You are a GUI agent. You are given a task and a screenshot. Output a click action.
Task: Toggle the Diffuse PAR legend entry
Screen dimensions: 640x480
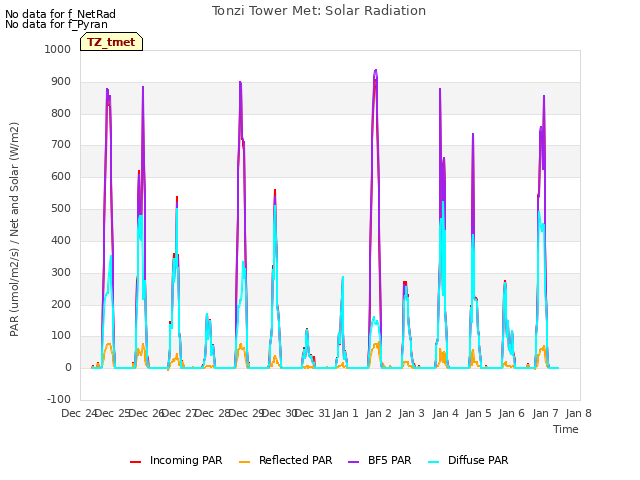pyautogui.click(x=468, y=460)
